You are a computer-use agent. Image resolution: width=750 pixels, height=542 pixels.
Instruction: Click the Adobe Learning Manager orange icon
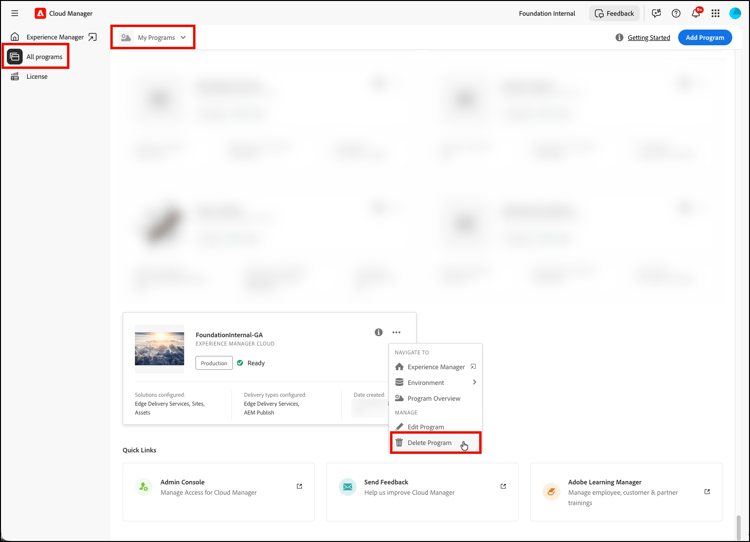click(x=551, y=491)
